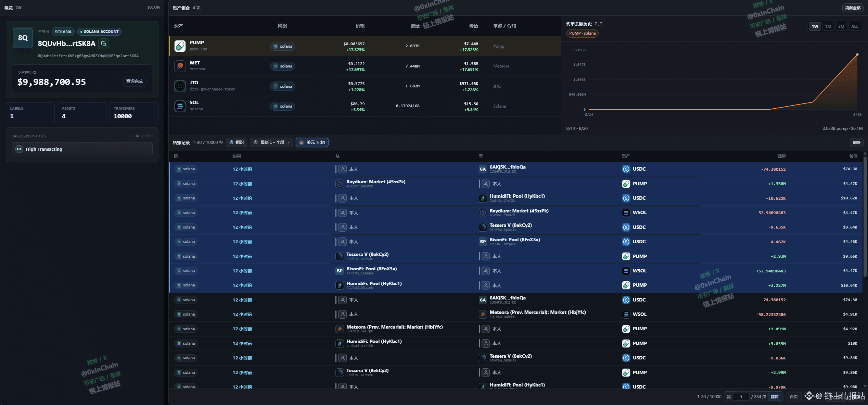This screenshot has width=868, height=405.
Task: Select the PUMP asset row
Action: (x=365, y=46)
